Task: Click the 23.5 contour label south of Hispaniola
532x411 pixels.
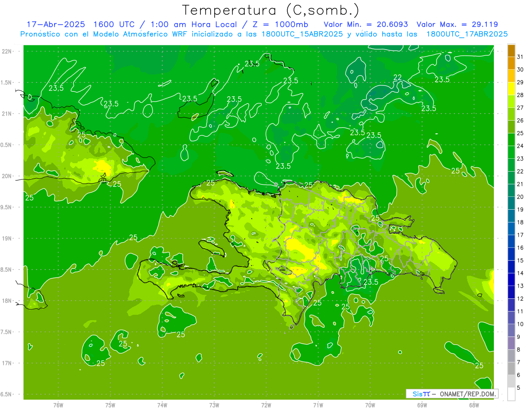Action: (371, 282)
